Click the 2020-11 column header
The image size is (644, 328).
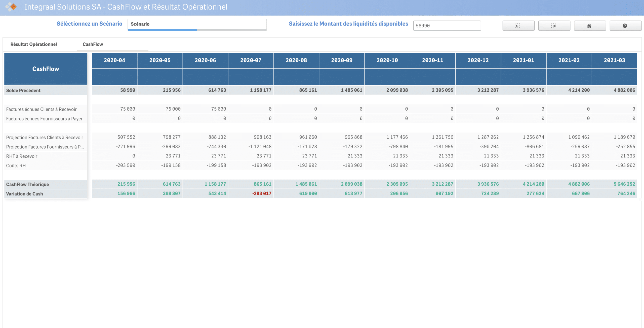[433, 60]
